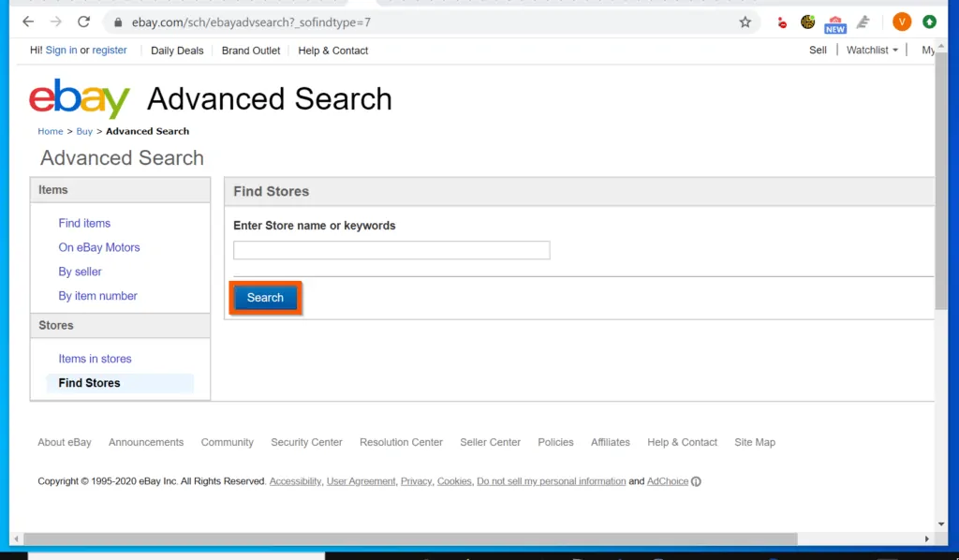
Task: Select By item number option
Action: [x=97, y=296]
